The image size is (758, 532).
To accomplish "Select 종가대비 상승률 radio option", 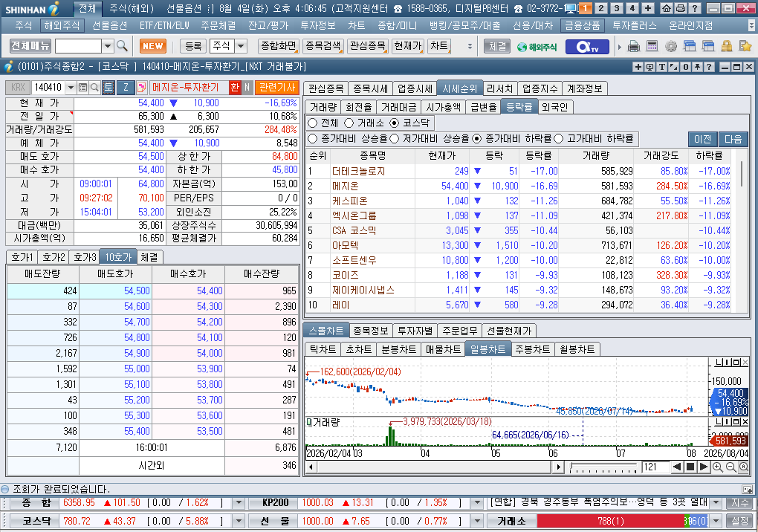I will click(313, 139).
